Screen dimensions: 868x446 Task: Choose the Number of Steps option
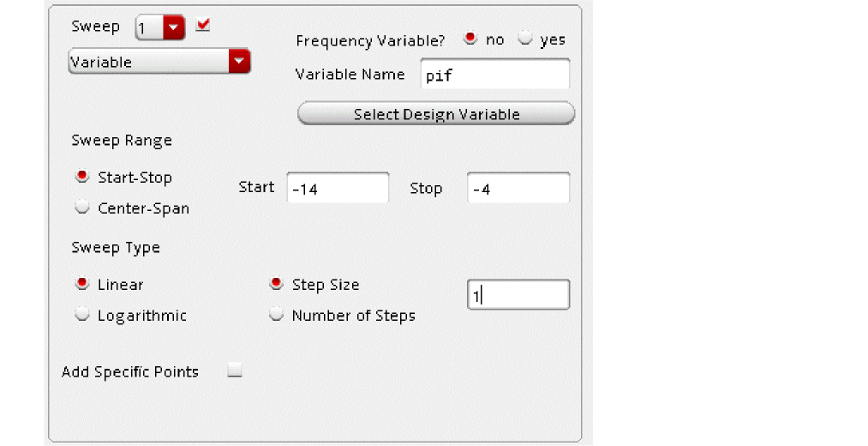[x=277, y=315]
